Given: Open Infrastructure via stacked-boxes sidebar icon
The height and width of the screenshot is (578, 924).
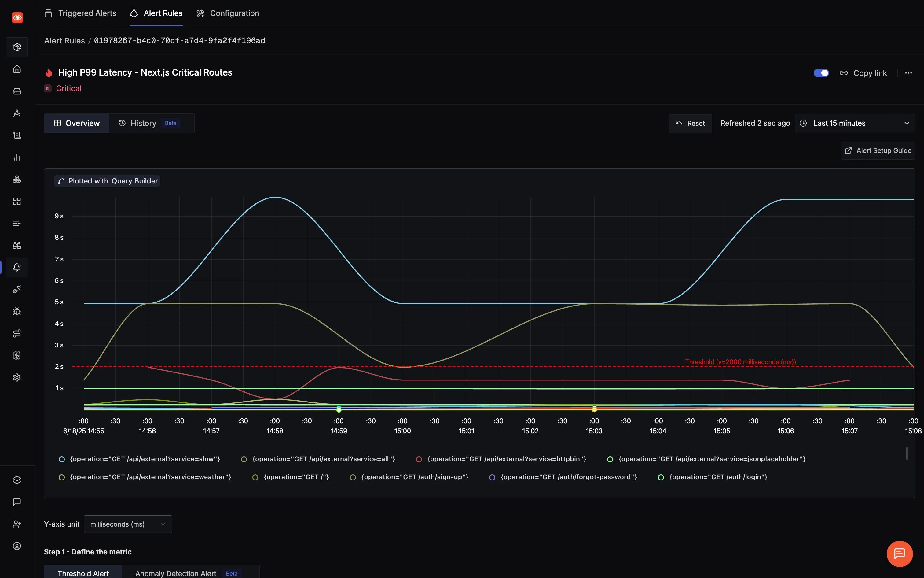Looking at the screenshot, I should click(17, 180).
